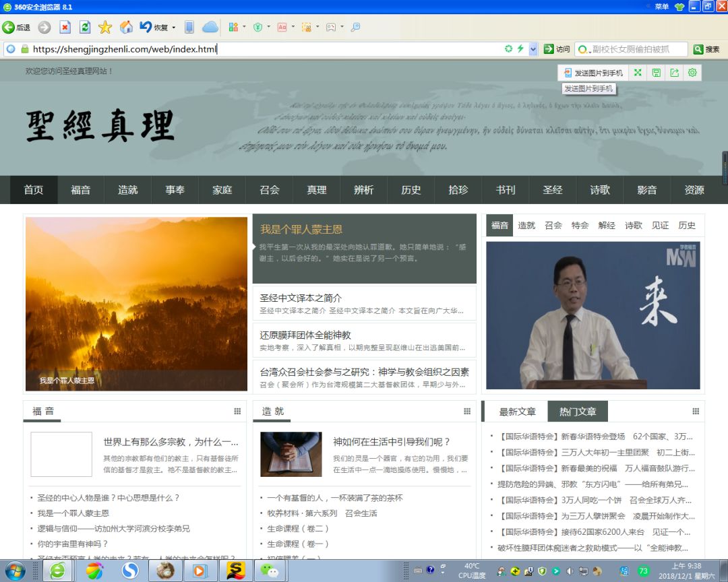Click the 访问 go button
Screen dimensions: 728x582
click(x=557, y=48)
